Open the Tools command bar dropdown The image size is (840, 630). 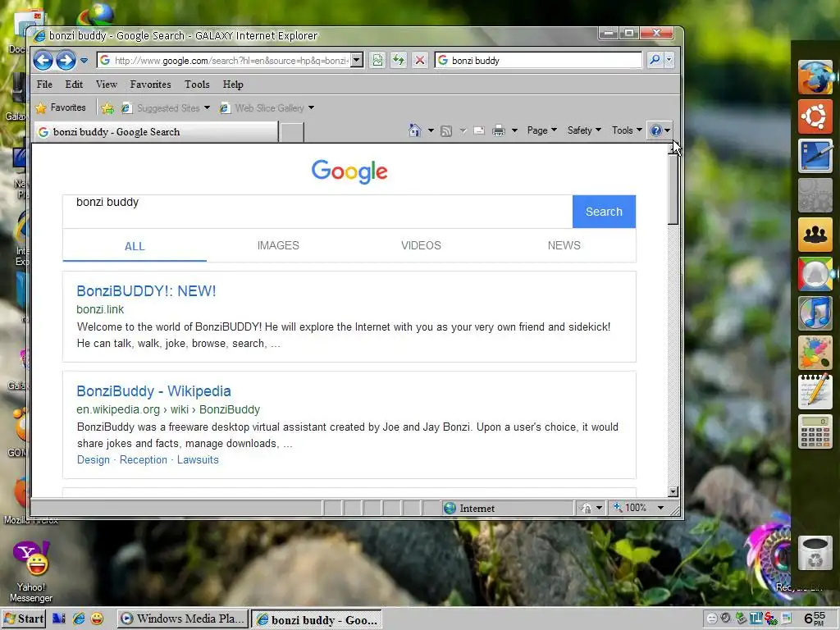(x=627, y=130)
